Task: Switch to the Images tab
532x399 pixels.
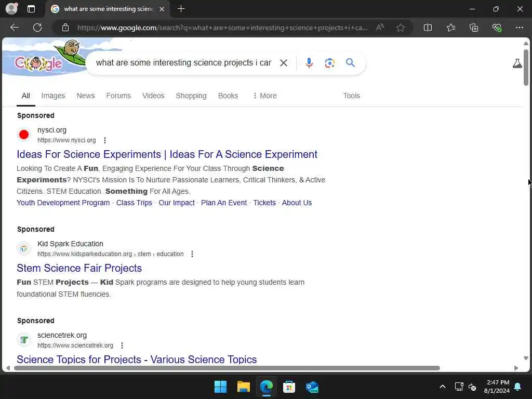Action: pyautogui.click(x=53, y=96)
